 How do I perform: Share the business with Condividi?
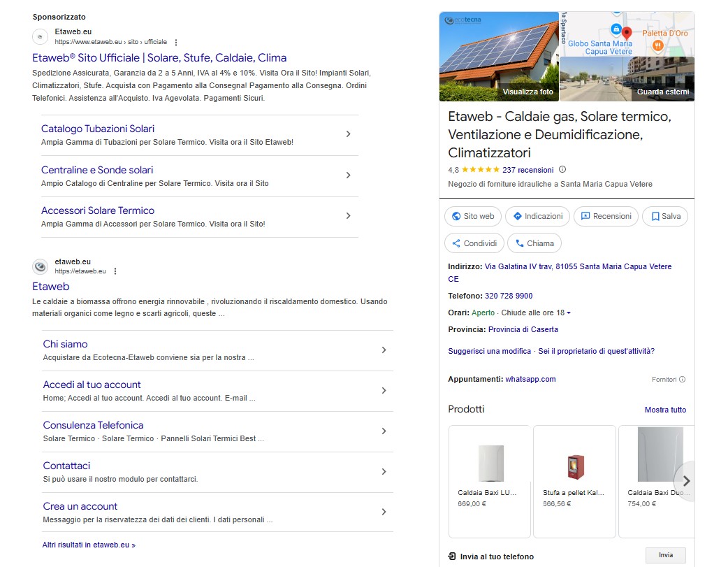[474, 243]
